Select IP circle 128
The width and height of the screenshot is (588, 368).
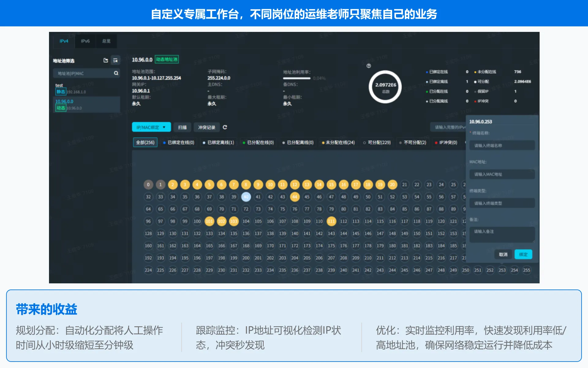(148, 233)
